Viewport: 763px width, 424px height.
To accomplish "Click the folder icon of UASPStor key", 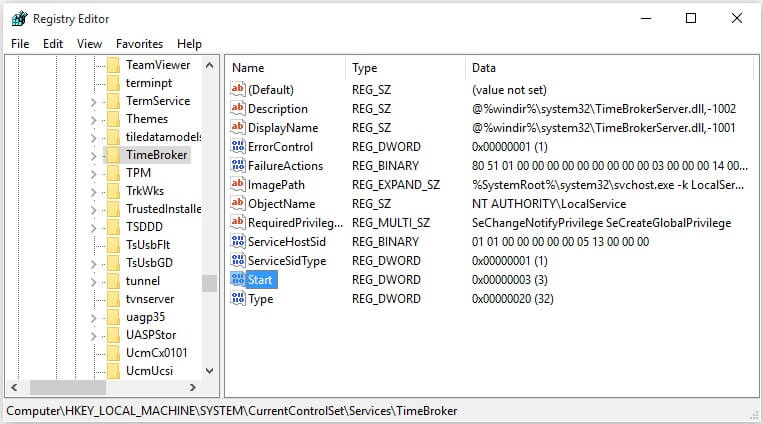I will (113, 335).
